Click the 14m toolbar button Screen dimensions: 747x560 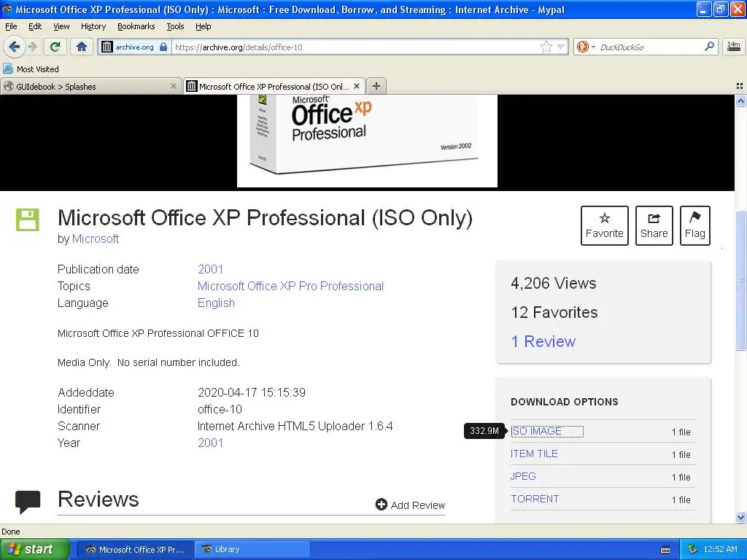[x=734, y=46]
